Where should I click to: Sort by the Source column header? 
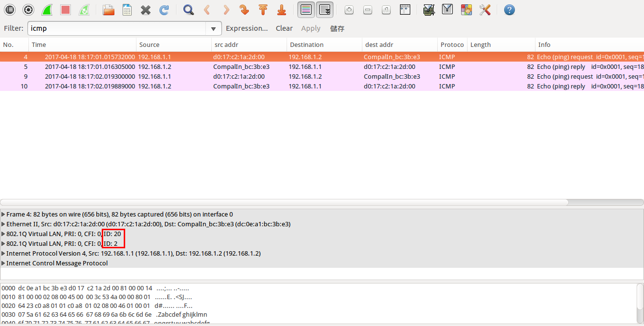click(x=149, y=45)
